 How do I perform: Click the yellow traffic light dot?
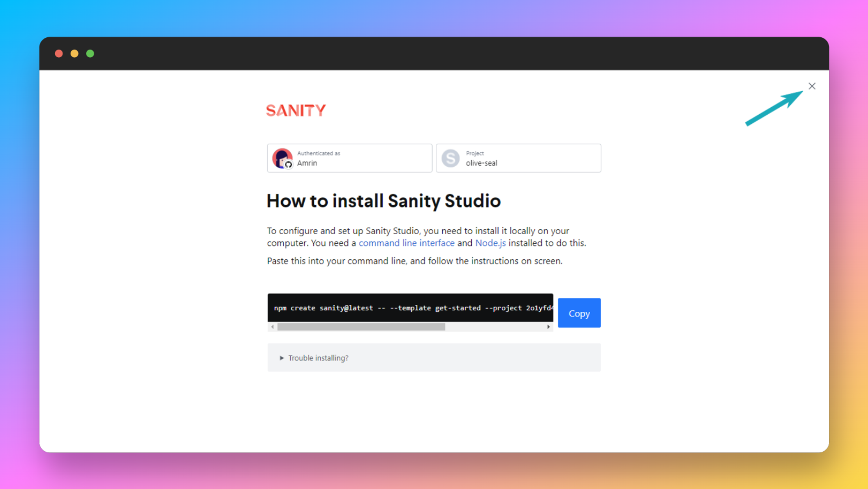click(x=75, y=53)
